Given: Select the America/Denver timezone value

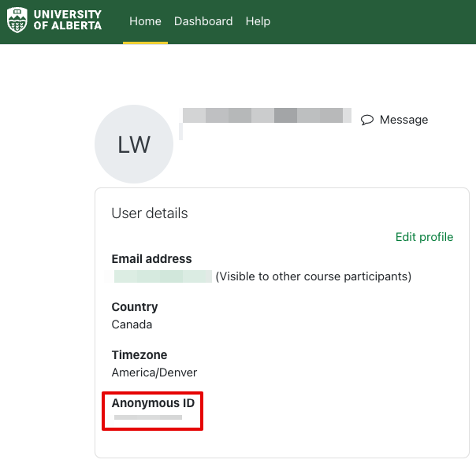Looking at the screenshot, I should 154,372.
